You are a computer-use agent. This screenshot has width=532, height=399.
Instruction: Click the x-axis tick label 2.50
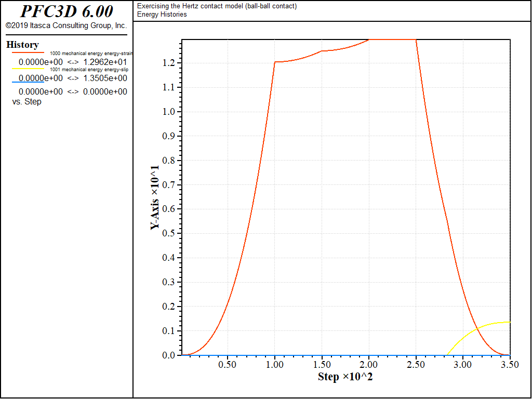pos(416,365)
